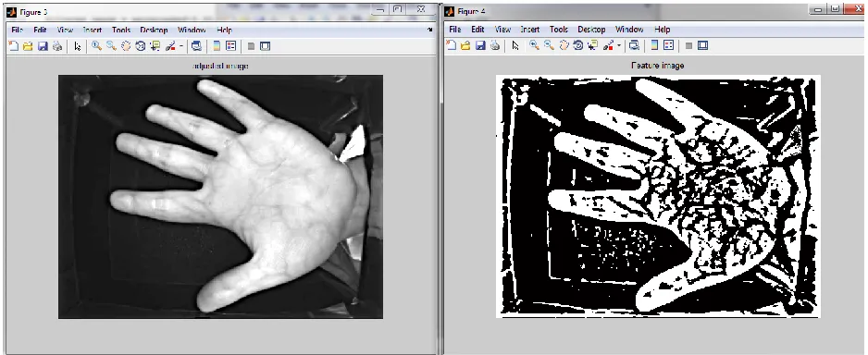Click MATLAB logo icon in Figure 3 title
This screenshot has height=355, width=868.
[x=12, y=12]
